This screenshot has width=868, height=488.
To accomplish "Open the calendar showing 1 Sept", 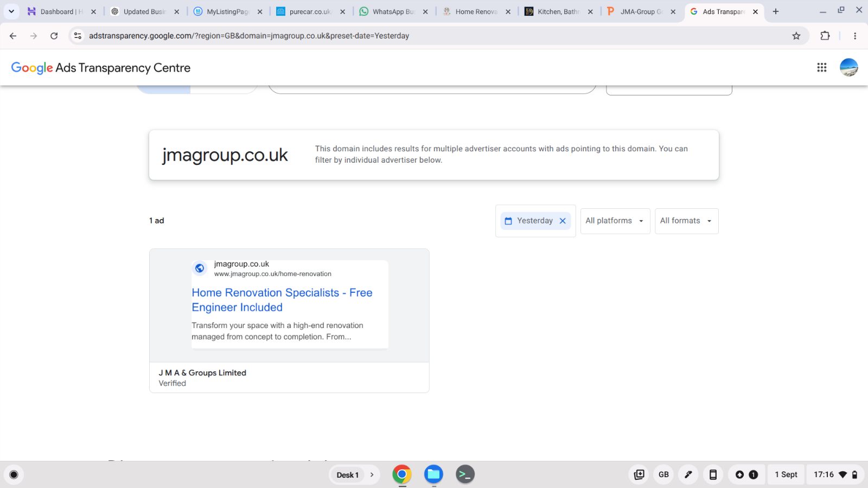I will 786,475.
